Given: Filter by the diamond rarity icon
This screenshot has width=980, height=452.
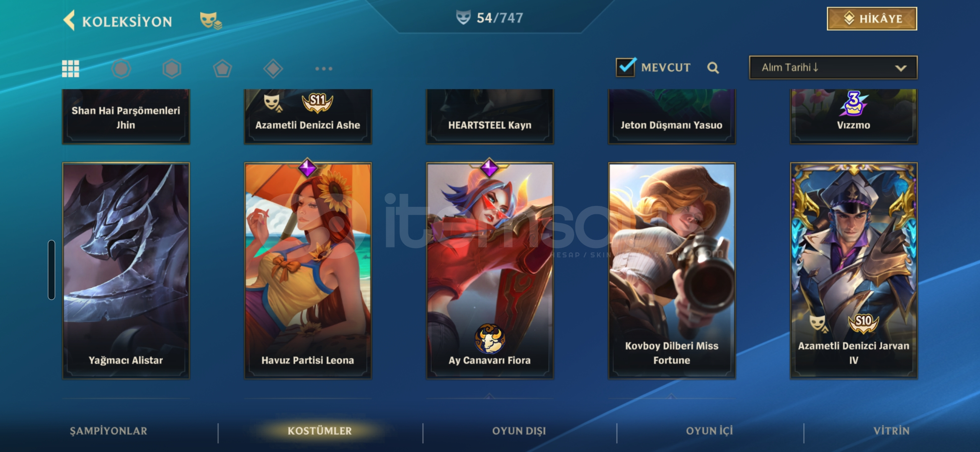Looking at the screenshot, I should point(273,69).
